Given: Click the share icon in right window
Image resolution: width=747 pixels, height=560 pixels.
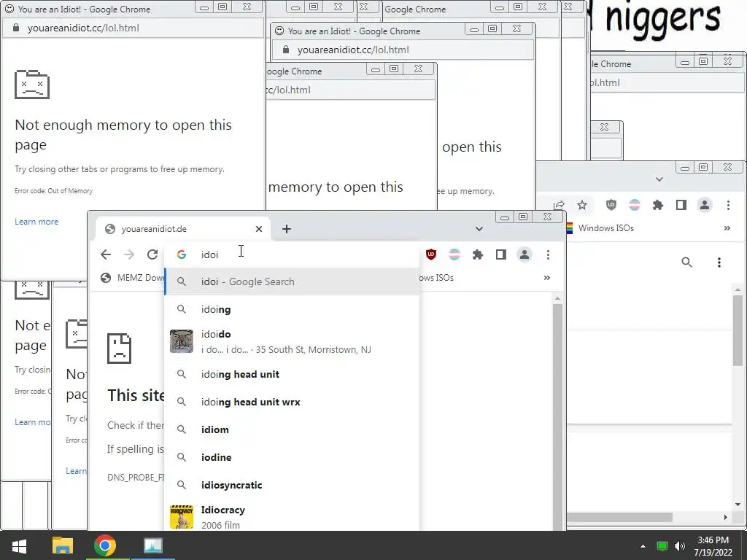Looking at the screenshot, I should 560,205.
